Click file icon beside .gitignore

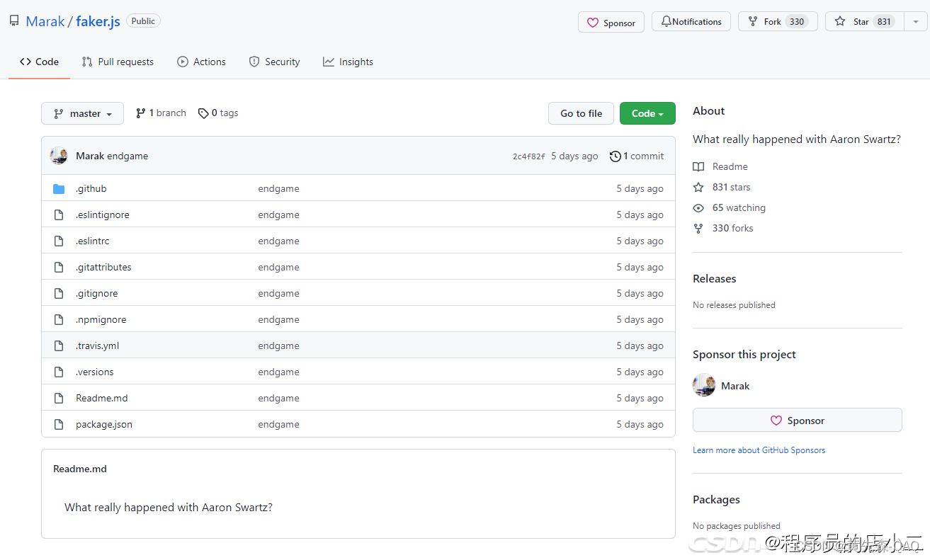[x=59, y=293]
